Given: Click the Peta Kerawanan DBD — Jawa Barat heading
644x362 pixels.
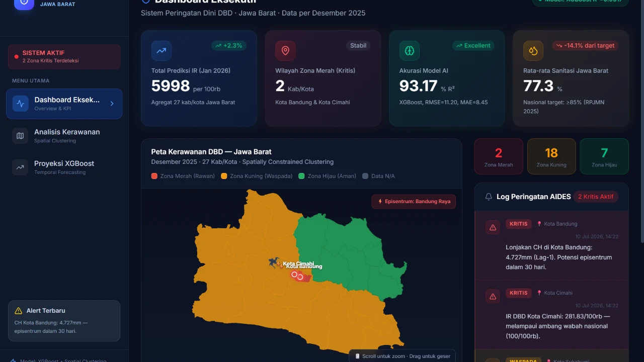Looking at the screenshot, I should [211, 151].
